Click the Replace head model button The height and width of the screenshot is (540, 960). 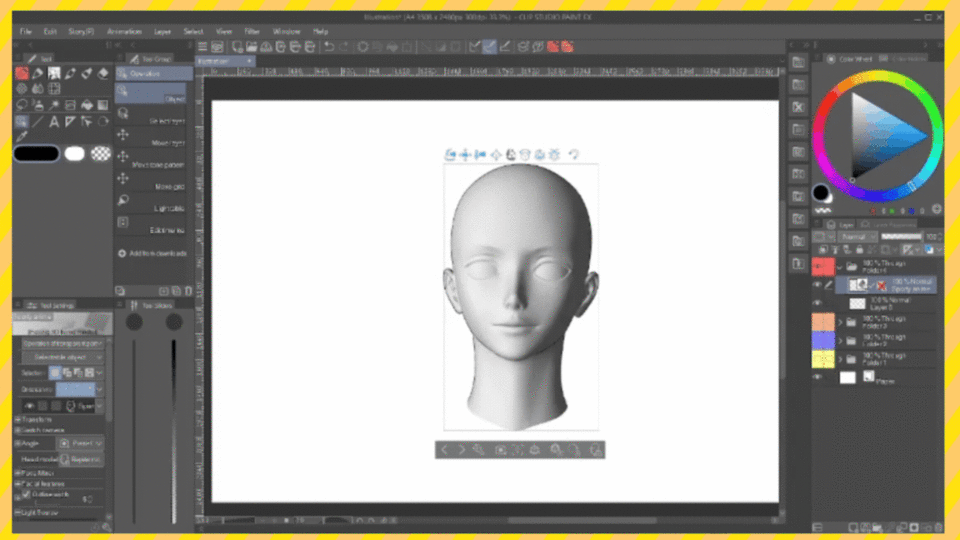(81, 459)
